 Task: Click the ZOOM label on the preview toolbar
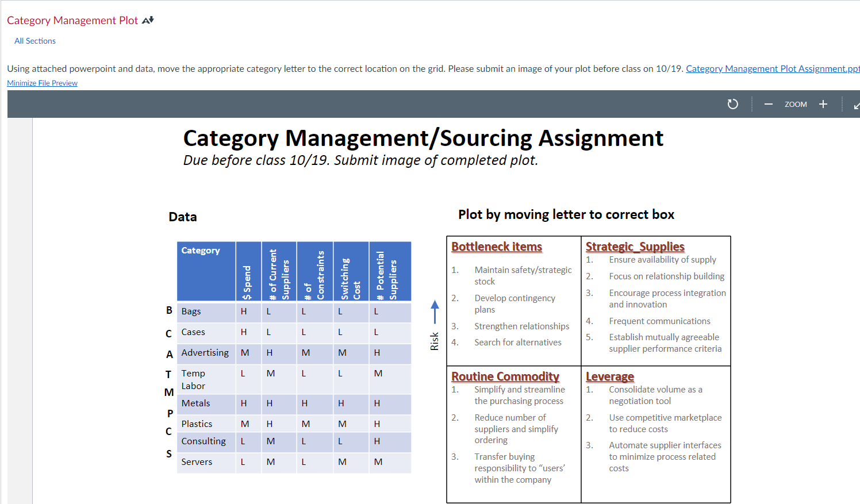pyautogui.click(x=796, y=104)
